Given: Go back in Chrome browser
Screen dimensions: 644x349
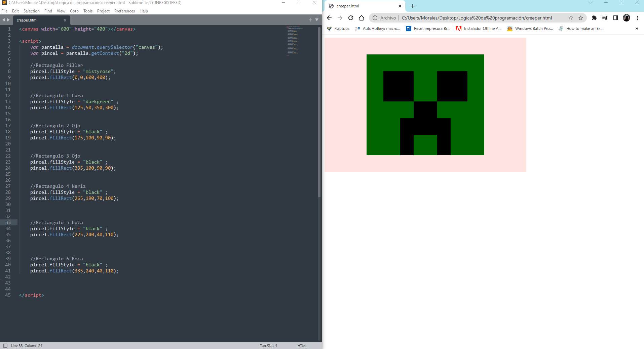Looking at the screenshot, I should [x=329, y=18].
